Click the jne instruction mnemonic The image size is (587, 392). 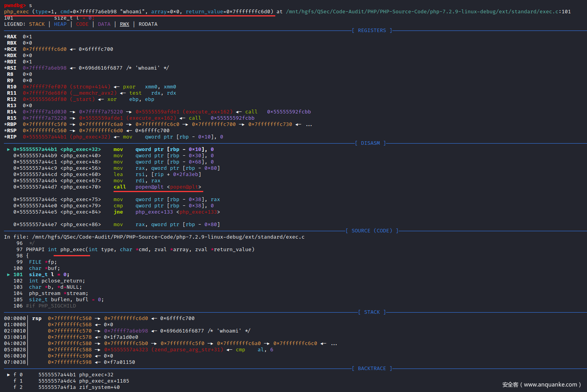(118, 212)
